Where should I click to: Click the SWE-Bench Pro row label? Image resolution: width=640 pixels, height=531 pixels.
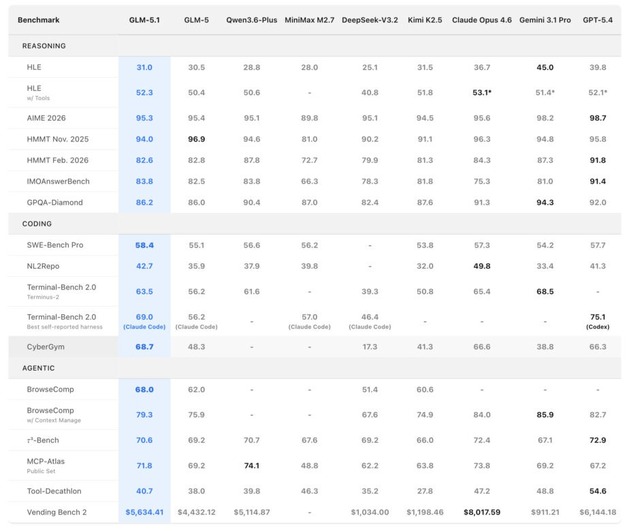(x=55, y=244)
